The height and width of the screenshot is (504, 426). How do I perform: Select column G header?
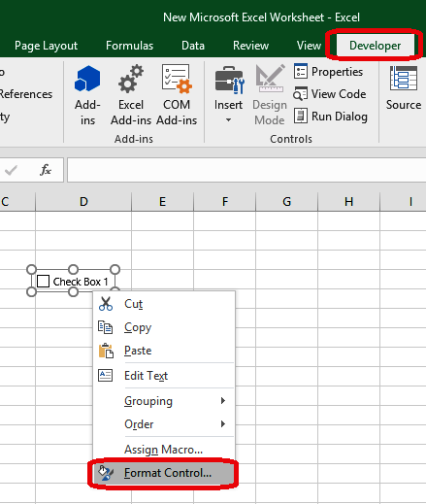tap(287, 202)
